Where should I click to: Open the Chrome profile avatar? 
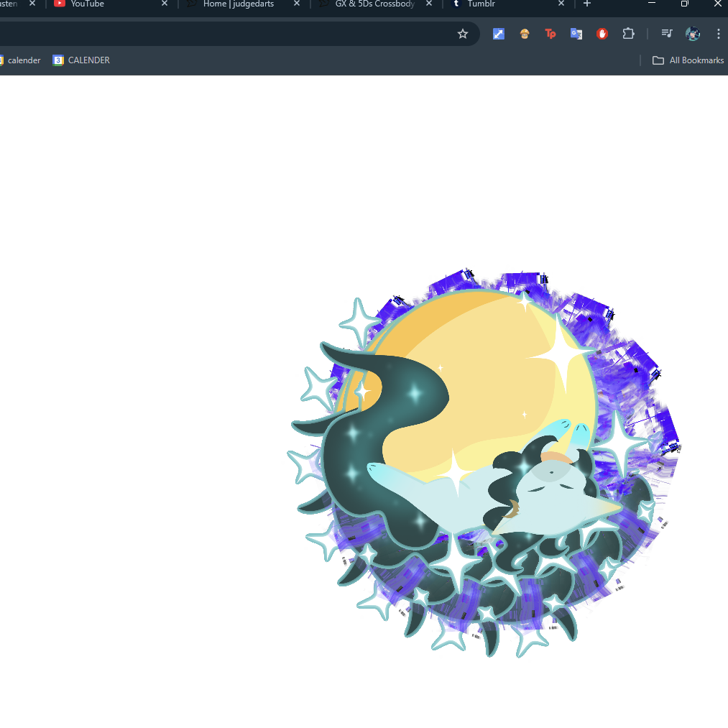pyautogui.click(x=692, y=34)
